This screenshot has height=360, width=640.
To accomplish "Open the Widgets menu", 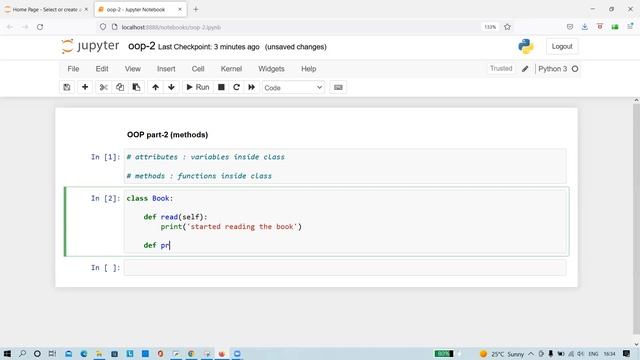I will (271, 69).
